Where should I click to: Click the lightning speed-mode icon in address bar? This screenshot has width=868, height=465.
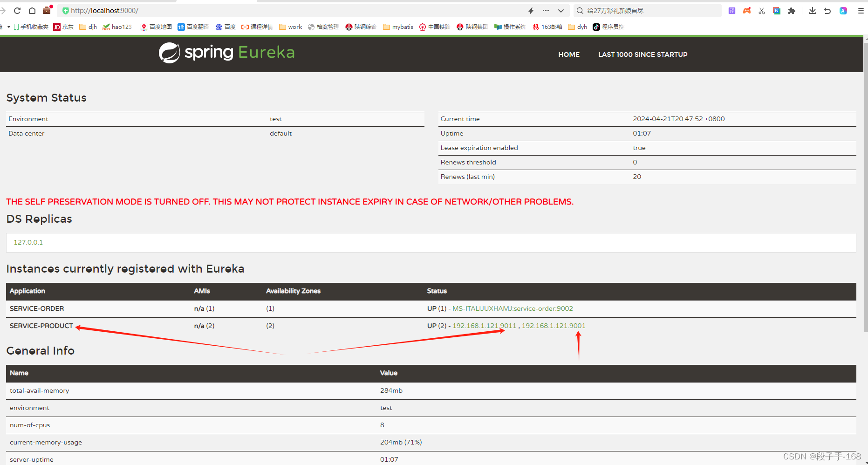pyautogui.click(x=531, y=11)
